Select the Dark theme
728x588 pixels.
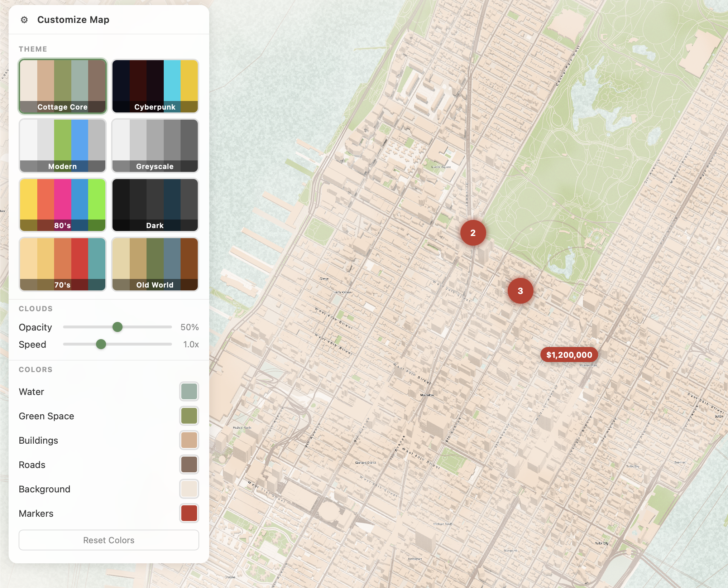pos(155,205)
